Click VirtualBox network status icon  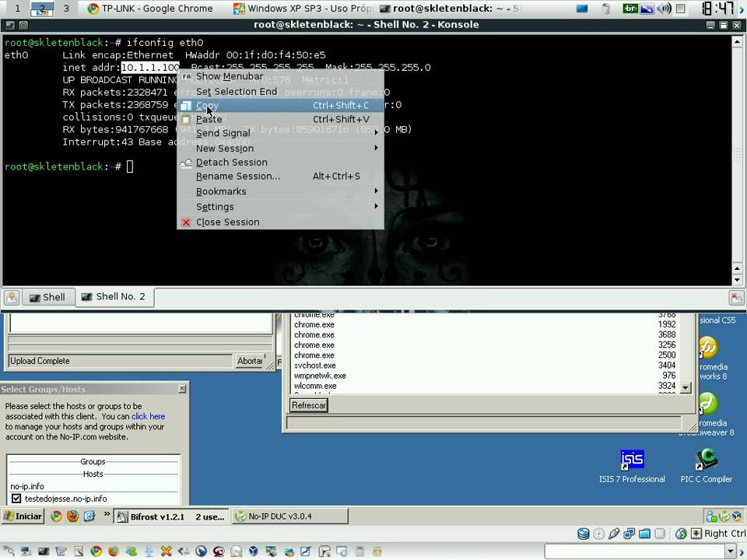click(x=630, y=534)
